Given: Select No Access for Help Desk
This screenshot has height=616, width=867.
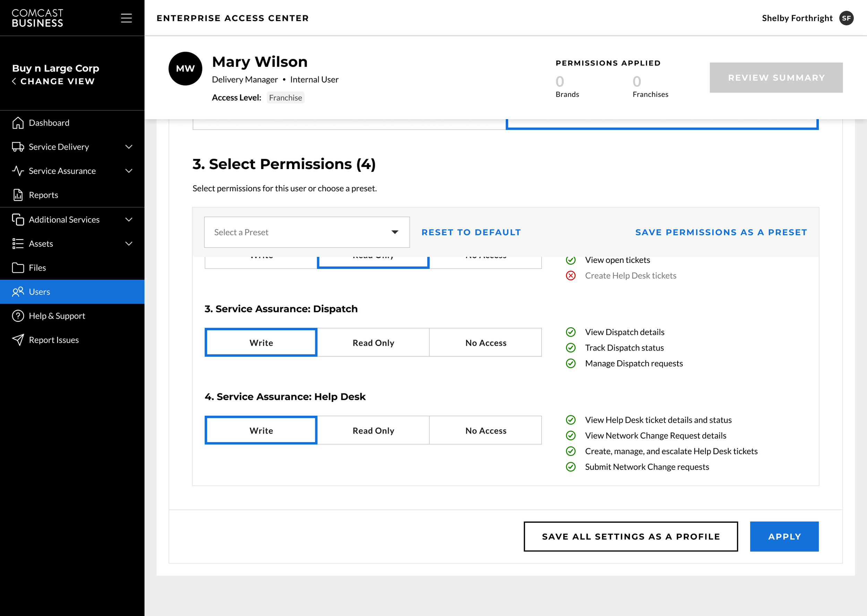Looking at the screenshot, I should (x=486, y=430).
